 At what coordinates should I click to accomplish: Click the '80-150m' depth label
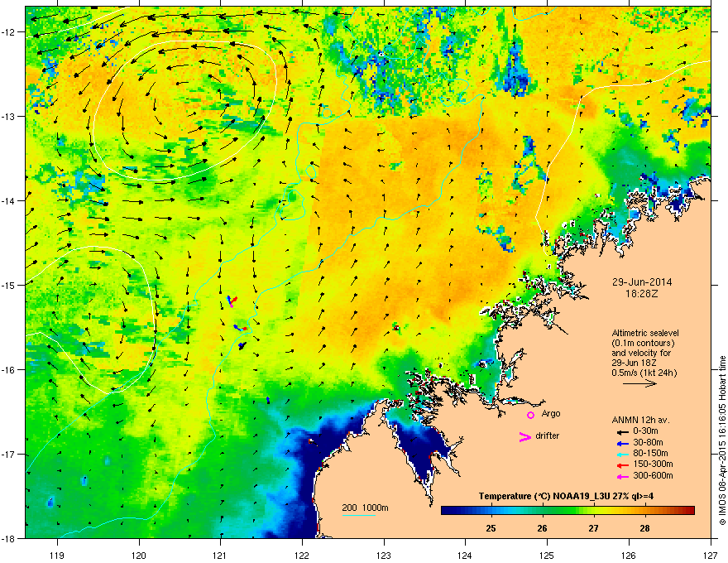(650, 454)
